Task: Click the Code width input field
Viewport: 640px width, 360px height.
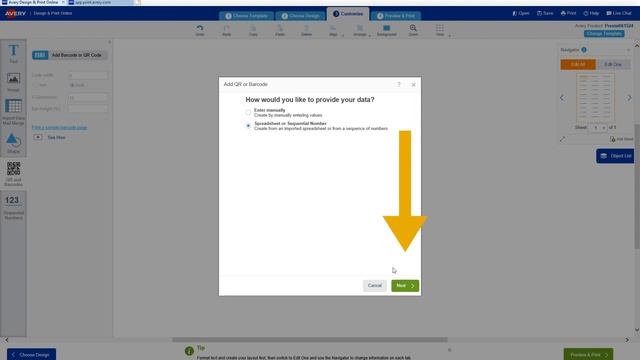Action: tap(88, 75)
